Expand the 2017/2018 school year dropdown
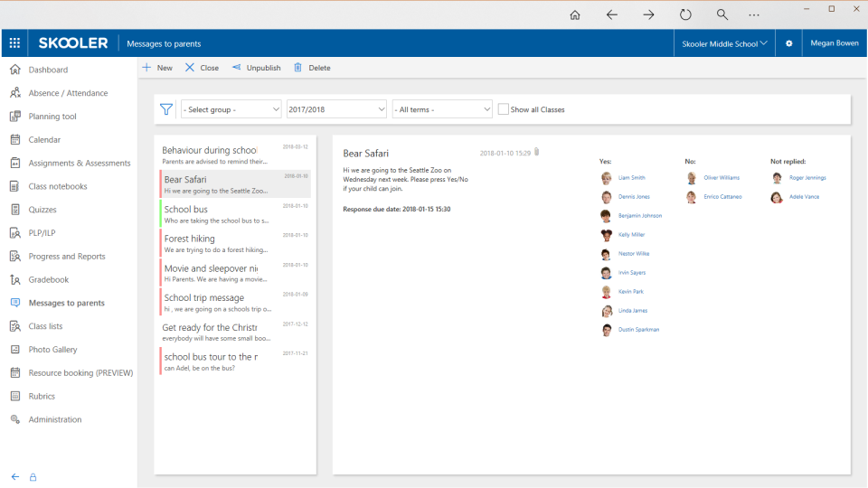The height and width of the screenshot is (488, 868). point(336,109)
